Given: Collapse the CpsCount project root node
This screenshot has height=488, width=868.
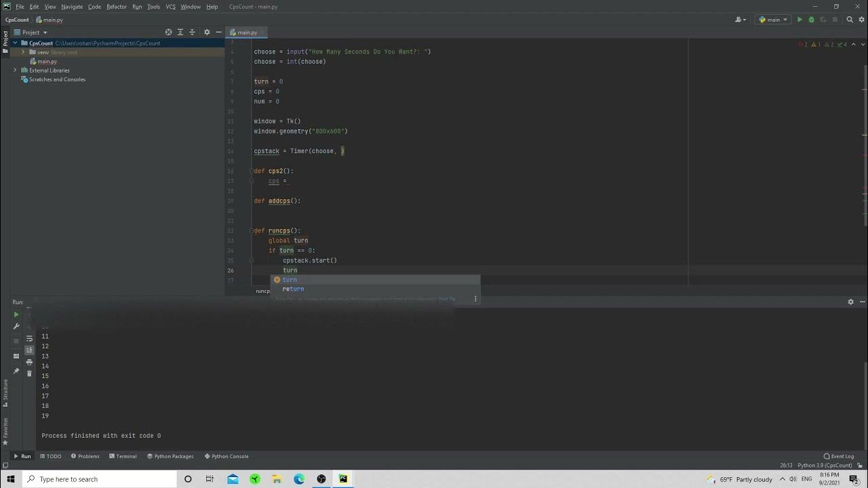Looking at the screenshot, I should coord(16,43).
